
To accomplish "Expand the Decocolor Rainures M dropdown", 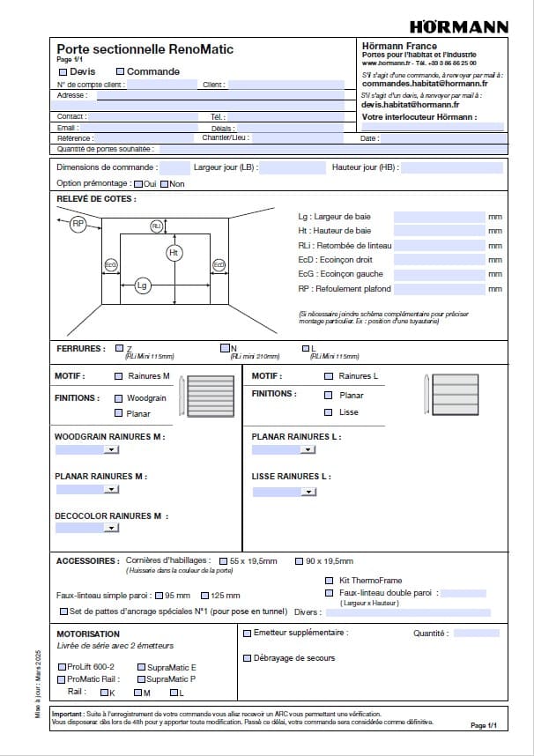I will coord(111,529).
